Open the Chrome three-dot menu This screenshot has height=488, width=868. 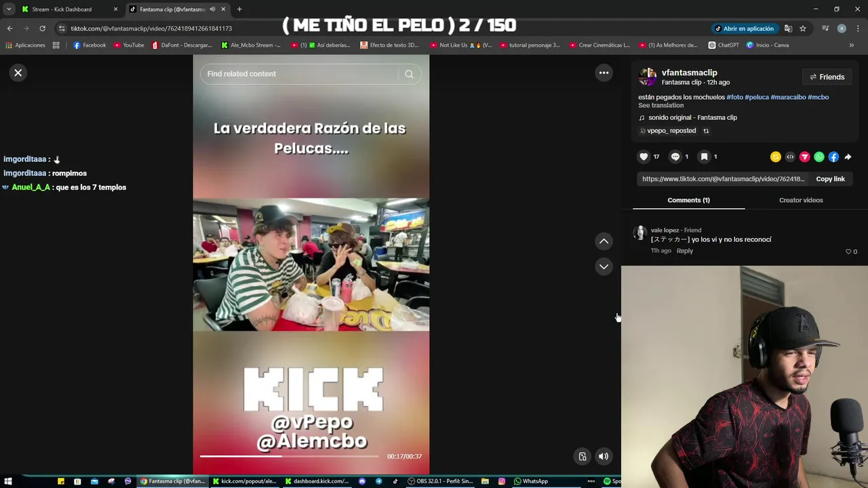(x=858, y=28)
